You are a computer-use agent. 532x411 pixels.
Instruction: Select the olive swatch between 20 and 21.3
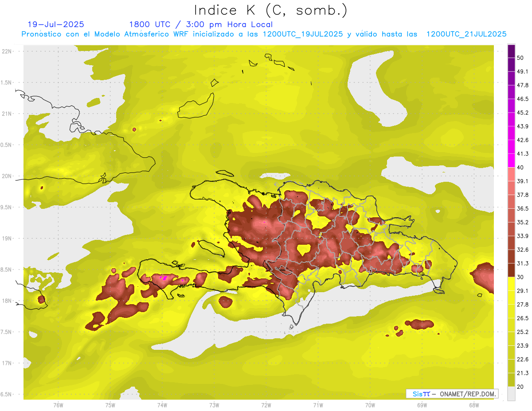(x=511, y=380)
